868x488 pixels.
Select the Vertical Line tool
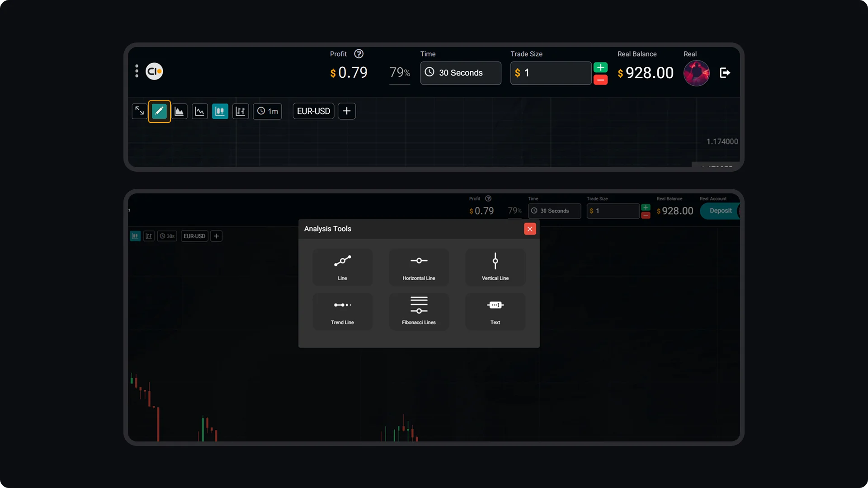(495, 267)
